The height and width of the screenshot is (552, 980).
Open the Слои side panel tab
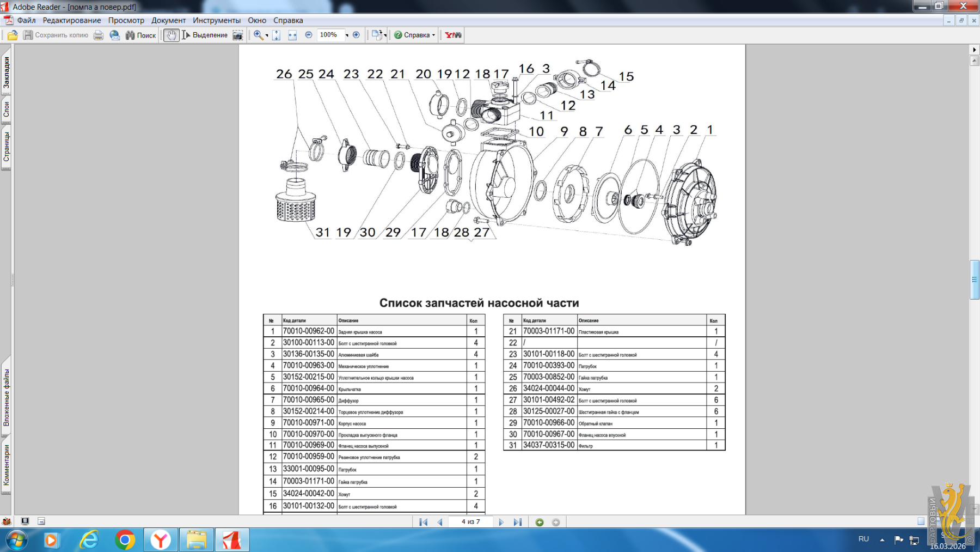click(7, 110)
